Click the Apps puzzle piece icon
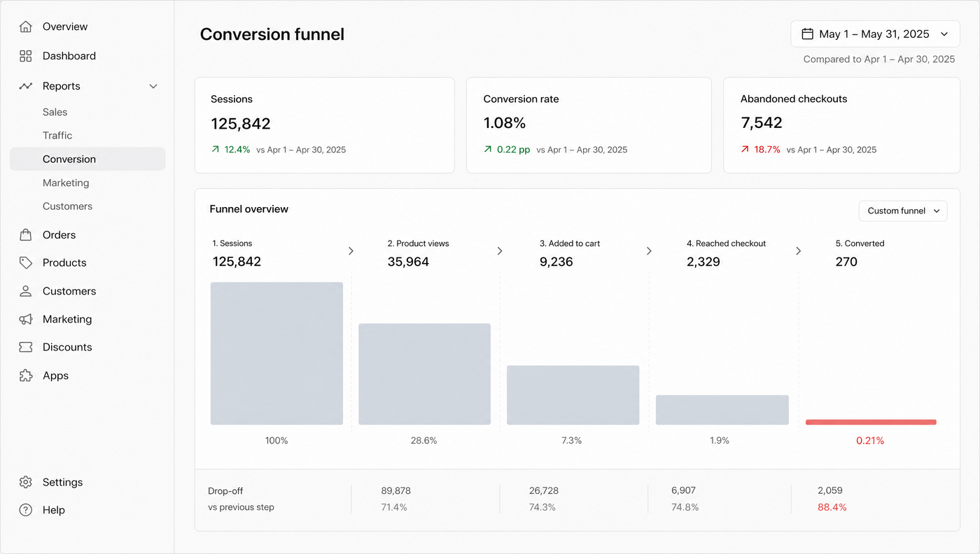This screenshot has width=980, height=554. click(x=26, y=376)
